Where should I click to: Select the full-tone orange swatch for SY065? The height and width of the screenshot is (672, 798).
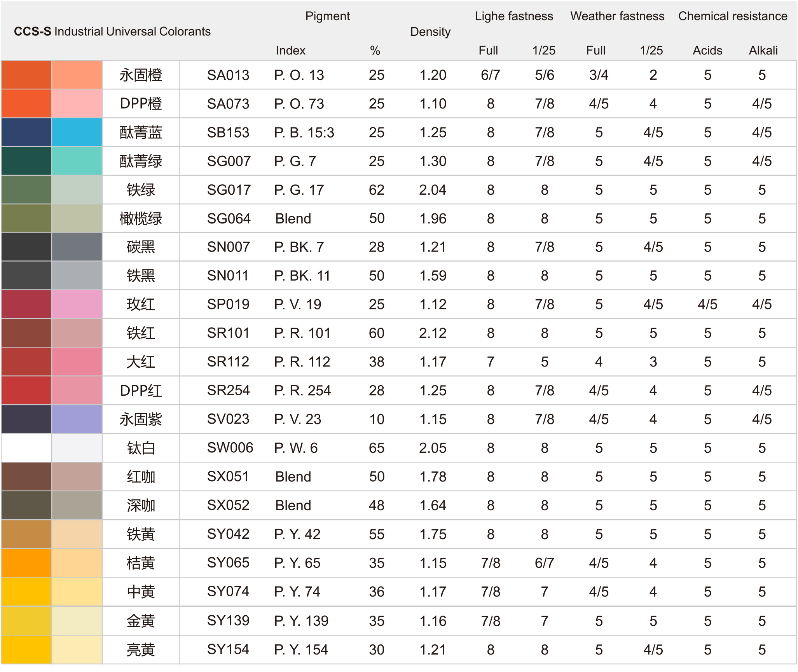pos(26,563)
